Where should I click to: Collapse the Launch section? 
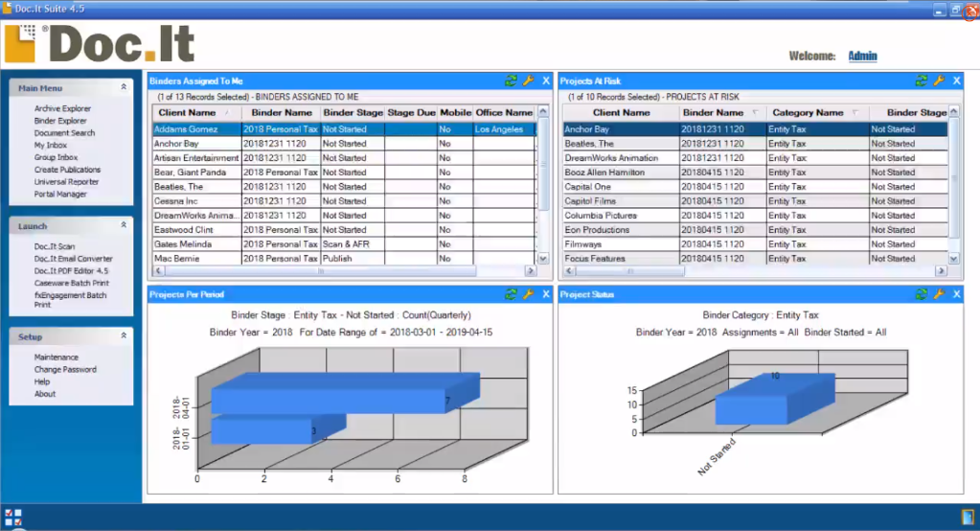124,225
